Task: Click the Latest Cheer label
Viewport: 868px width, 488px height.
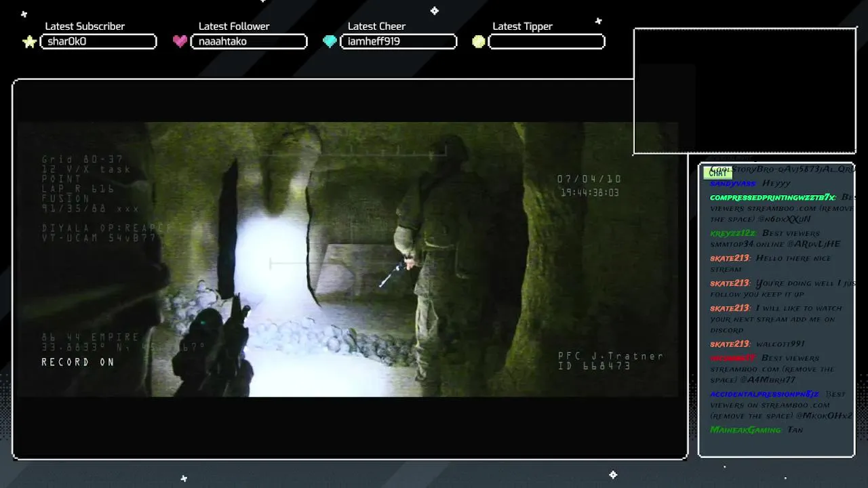Action: coord(376,26)
